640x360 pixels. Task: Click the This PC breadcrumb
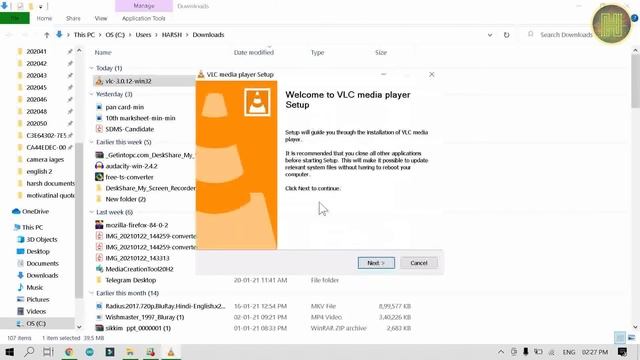coord(84,35)
